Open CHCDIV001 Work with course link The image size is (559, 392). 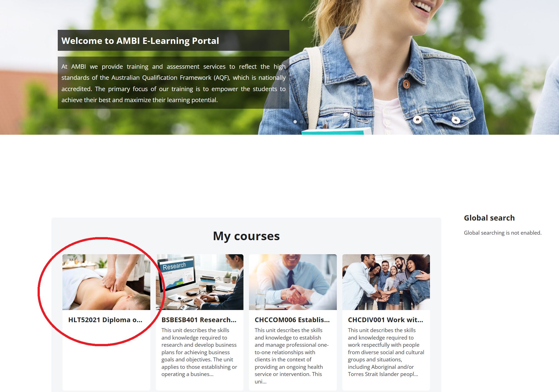[385, 320]
